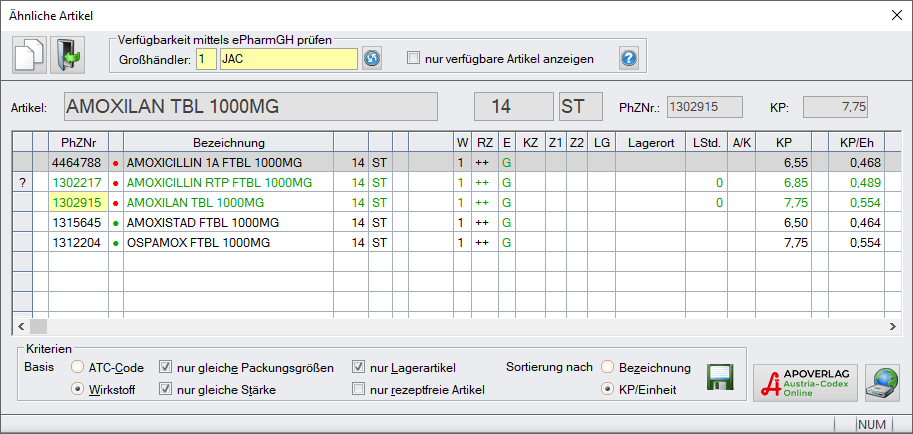913x434 pixels.
Task: Toggle 'nur gleiche Packungsgrößen' checkbox
Action: tap(166, 367)
